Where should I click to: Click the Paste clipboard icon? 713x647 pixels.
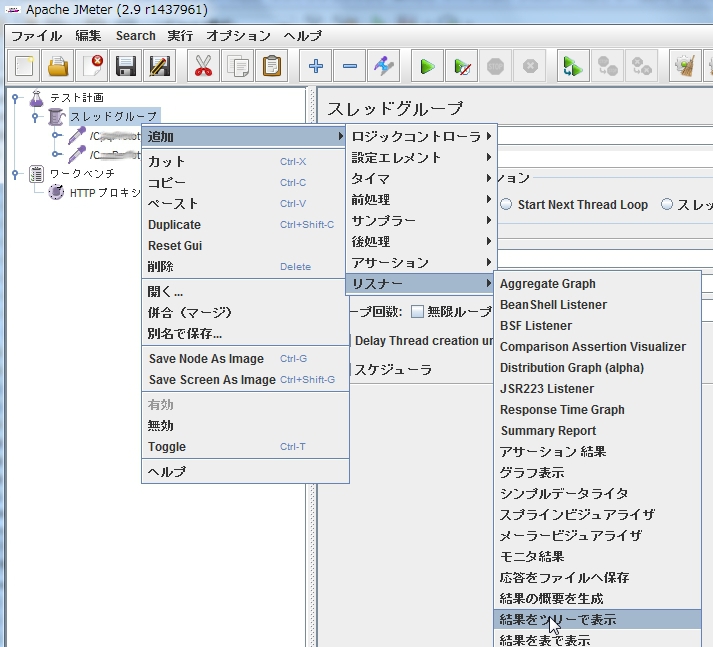tap(271, 66)
